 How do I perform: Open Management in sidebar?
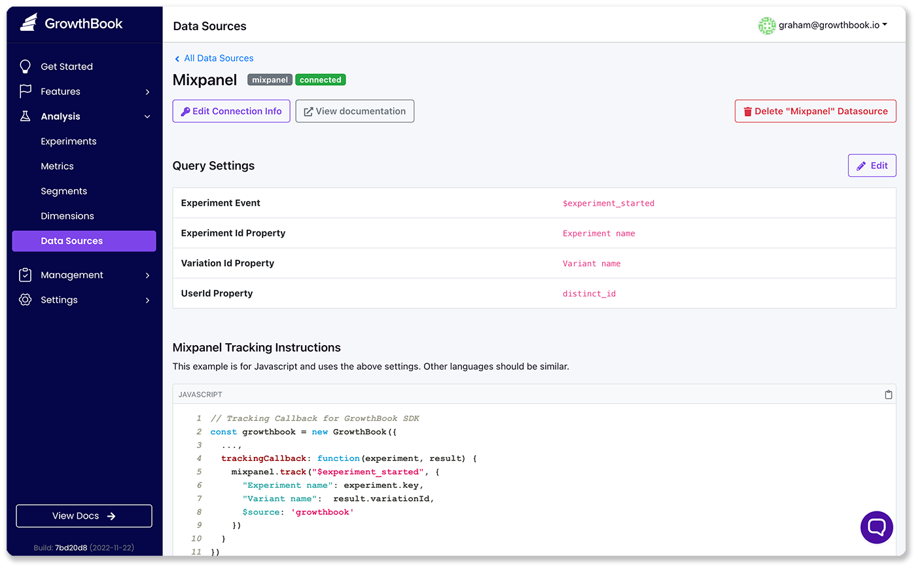pyautogui.click(x=72, y=274)
